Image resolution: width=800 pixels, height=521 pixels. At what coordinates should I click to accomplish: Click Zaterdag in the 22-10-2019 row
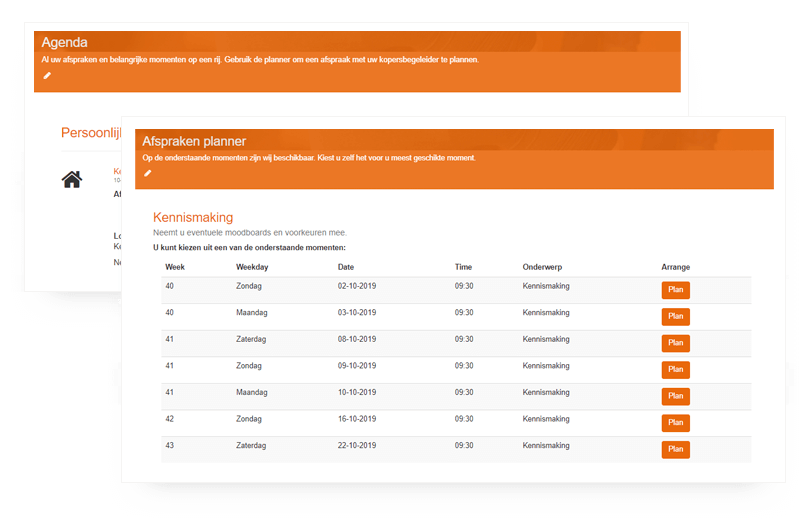tap(251, 445)
